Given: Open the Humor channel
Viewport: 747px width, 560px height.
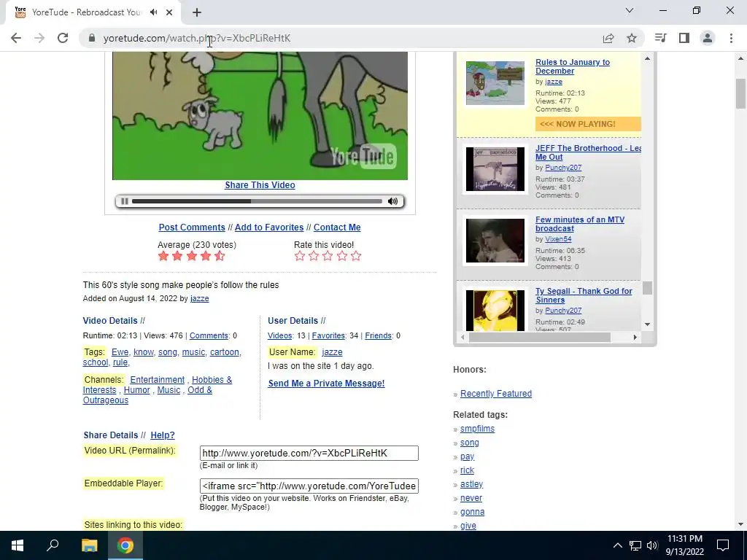Looking at the screenshot, I should [136, 390].
